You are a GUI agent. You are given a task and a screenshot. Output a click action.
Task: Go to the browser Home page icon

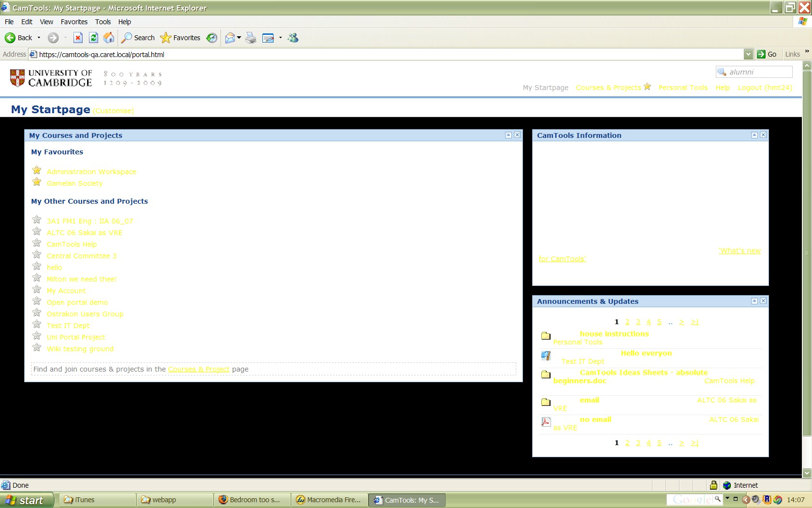point(109,38)
